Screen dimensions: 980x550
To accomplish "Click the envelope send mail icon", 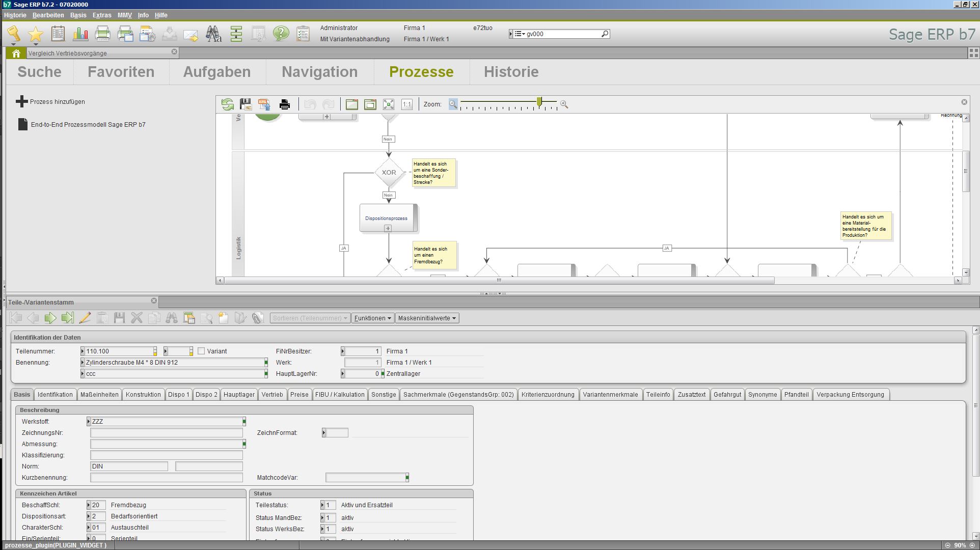I will [x=190, y=35].
